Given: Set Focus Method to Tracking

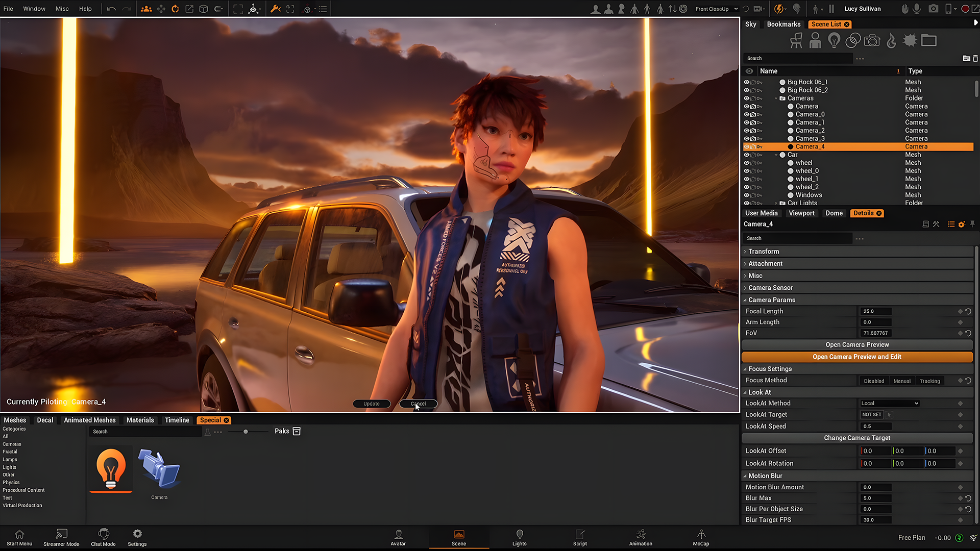Looking at the screenshot, I should tap(929, 381).
